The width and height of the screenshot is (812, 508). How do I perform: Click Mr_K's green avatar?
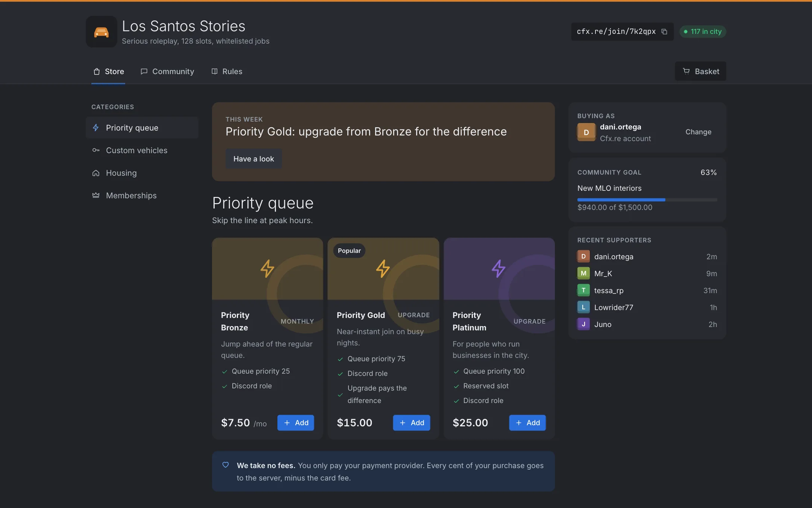click(x=583, y=273)
